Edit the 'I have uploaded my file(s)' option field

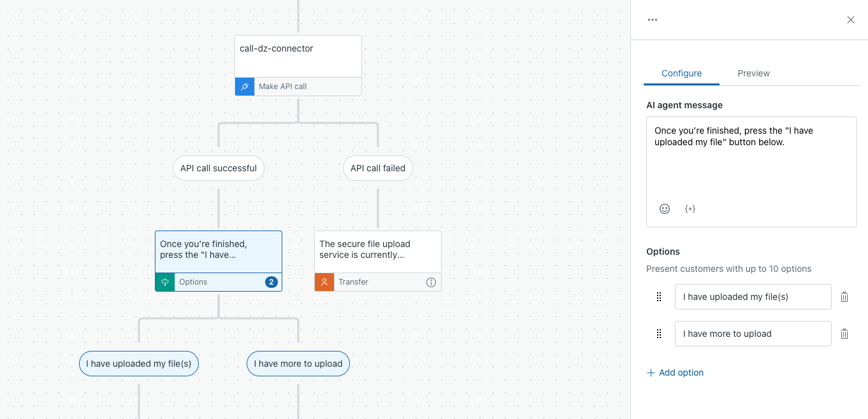click(x=753, y=297)
